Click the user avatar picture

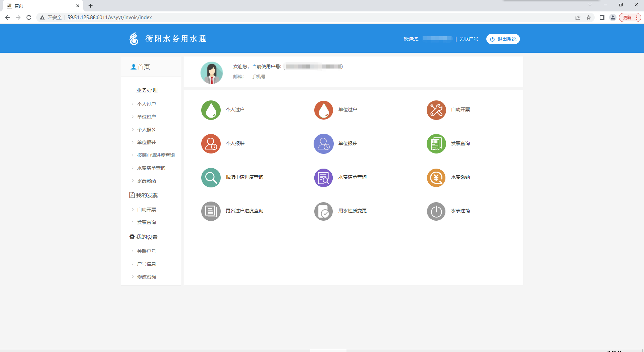point(211,73)
